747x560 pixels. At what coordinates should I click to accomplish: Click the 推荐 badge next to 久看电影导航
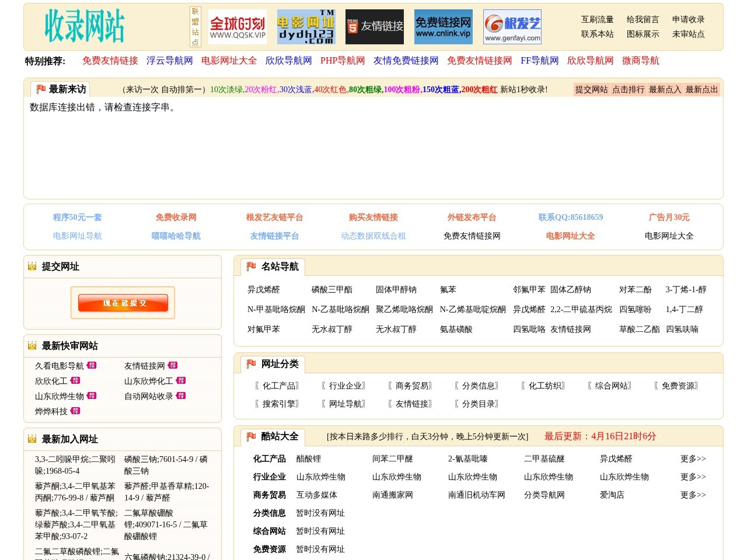click(x=92, y=365)
